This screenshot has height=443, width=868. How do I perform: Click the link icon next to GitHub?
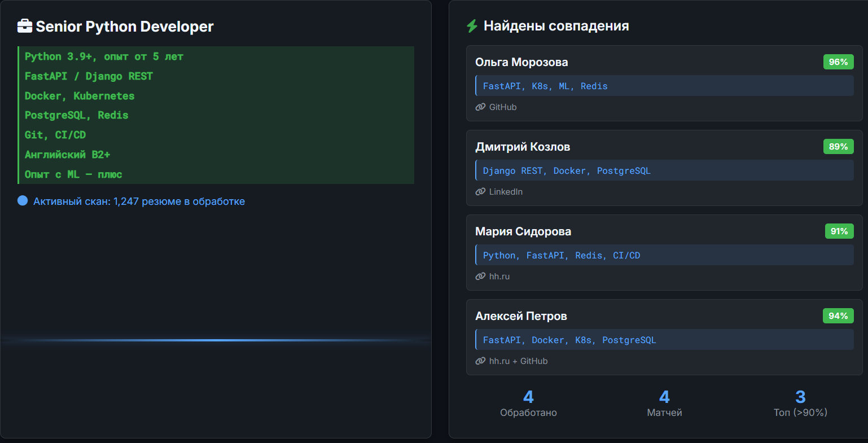pos(480,107)
